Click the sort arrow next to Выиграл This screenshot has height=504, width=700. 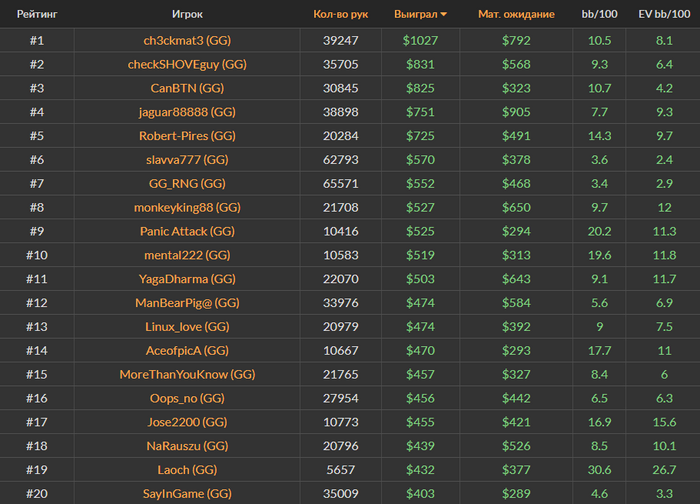444,15
